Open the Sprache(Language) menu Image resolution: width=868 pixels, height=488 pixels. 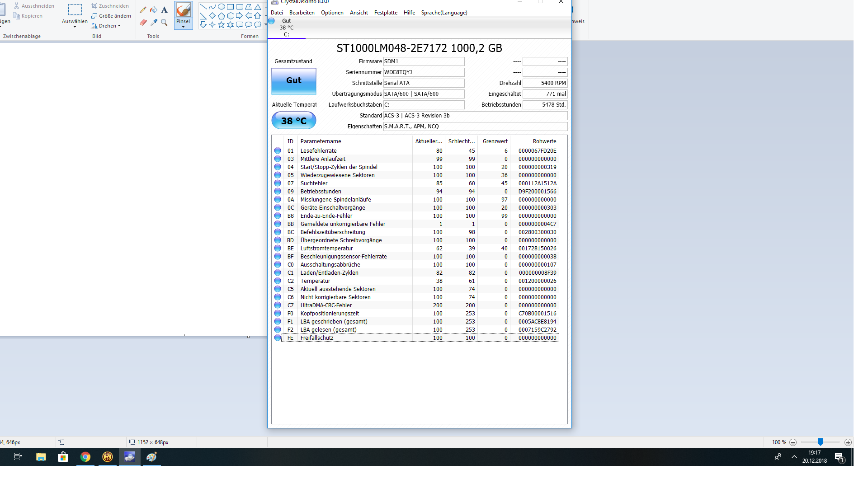coord(444,13)
